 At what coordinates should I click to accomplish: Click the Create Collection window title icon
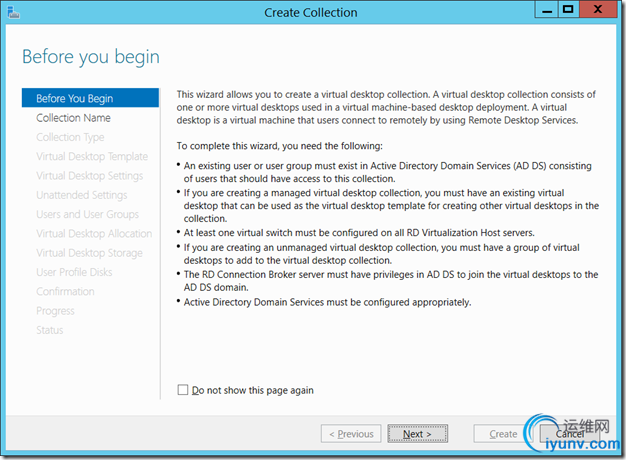click(14, 12)
